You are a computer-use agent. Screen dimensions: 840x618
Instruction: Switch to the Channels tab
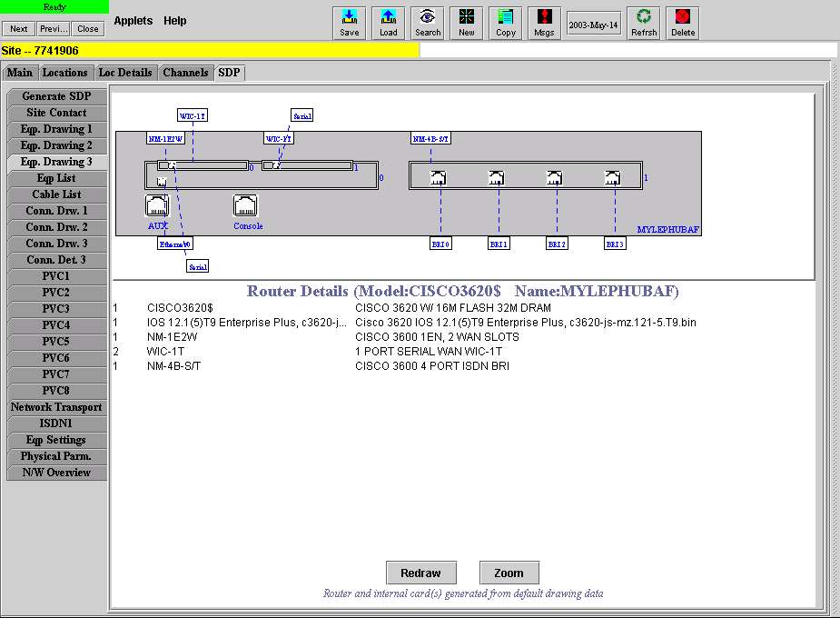tap(185, 73)
